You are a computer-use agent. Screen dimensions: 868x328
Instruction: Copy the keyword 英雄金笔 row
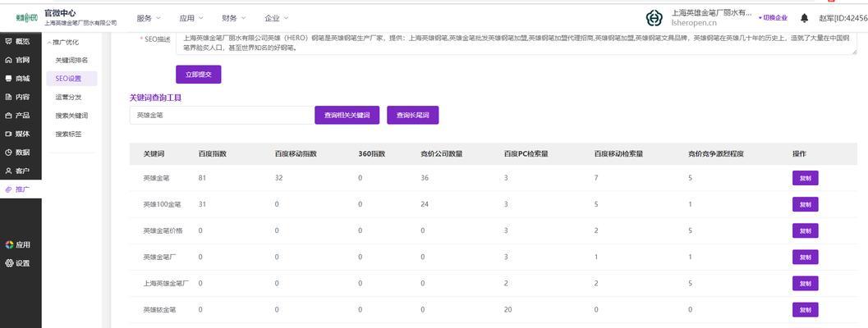pos(805,178)
